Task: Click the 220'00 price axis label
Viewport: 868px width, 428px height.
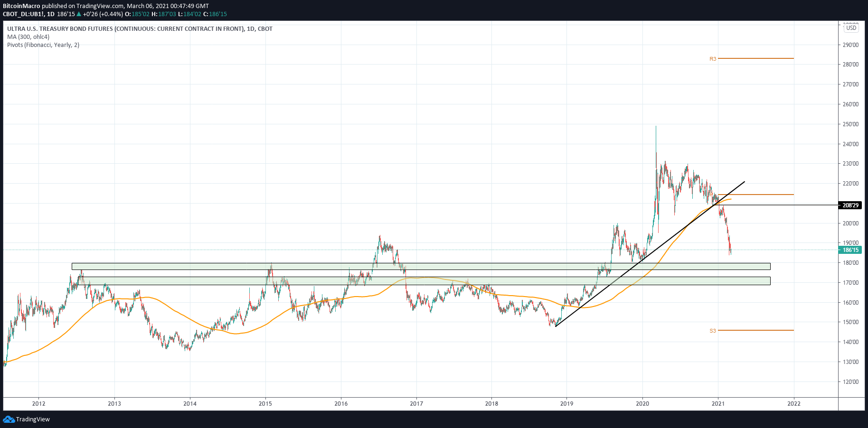Action: pyautogui.click(x=850, y=184)
